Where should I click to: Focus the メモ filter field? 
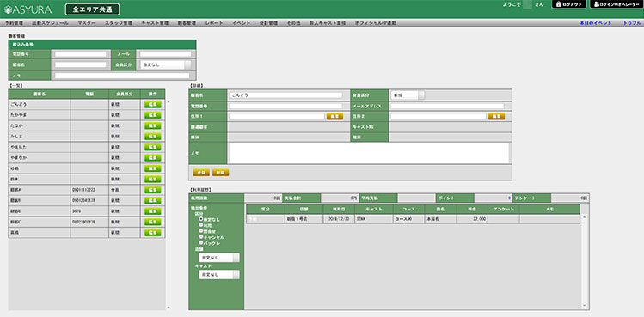(x=122, y=76)
